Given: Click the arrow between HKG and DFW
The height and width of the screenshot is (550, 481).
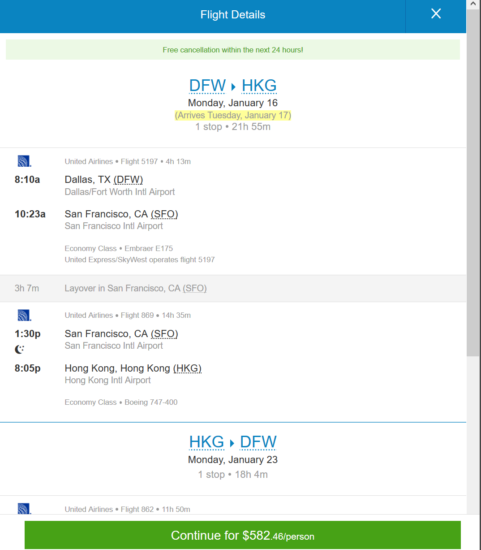Looking at the screenshot, I should click(232, 443).
